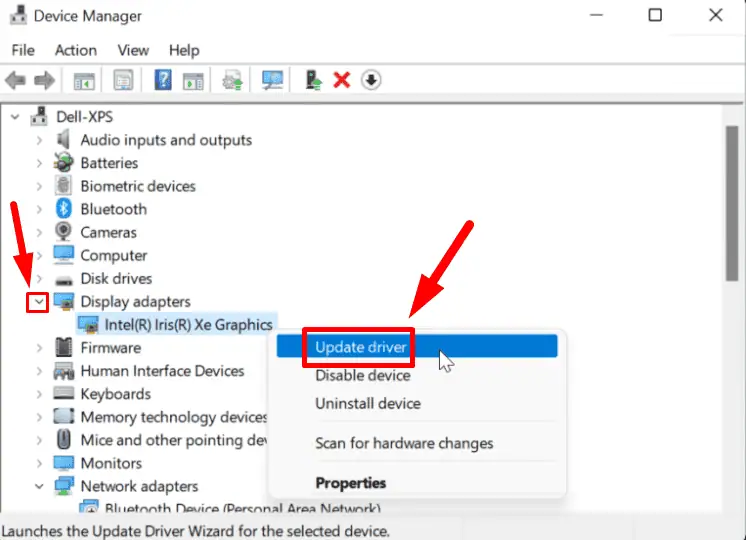The image size is (746, 540).
Task: Open the Action menu
Action: pyautogui.click(x=76, y=50)
